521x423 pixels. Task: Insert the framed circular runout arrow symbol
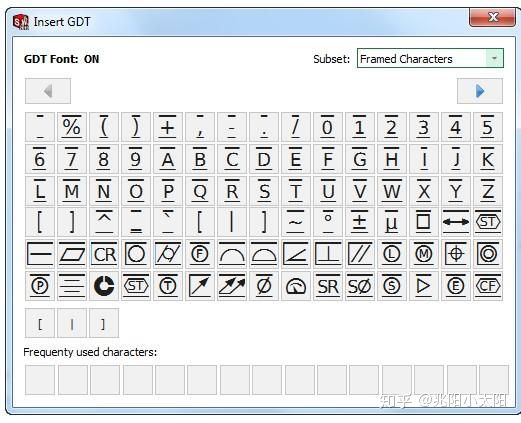tap(200, 286)
